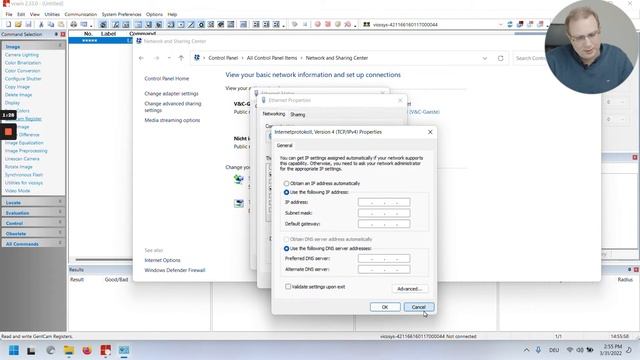This screenshot has width=640, height=360.
Task: Expand the Image command group
Action: [x=33, y=46]
